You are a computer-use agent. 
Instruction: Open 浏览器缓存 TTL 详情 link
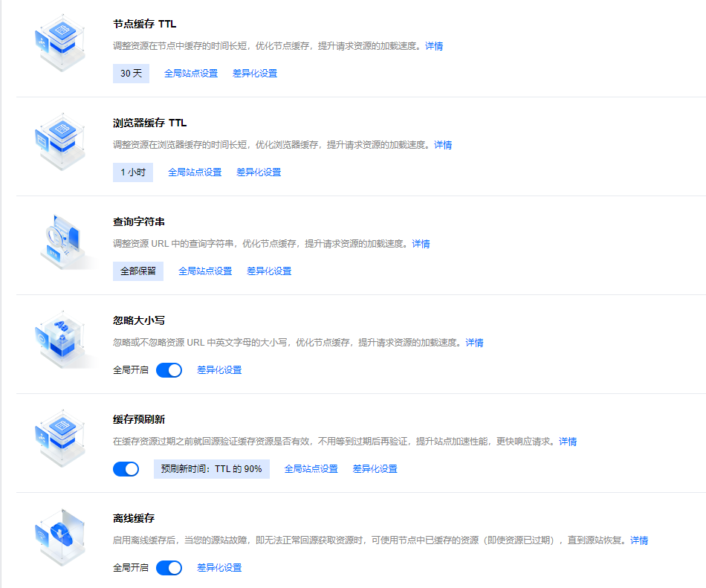(x=443, y=145)
